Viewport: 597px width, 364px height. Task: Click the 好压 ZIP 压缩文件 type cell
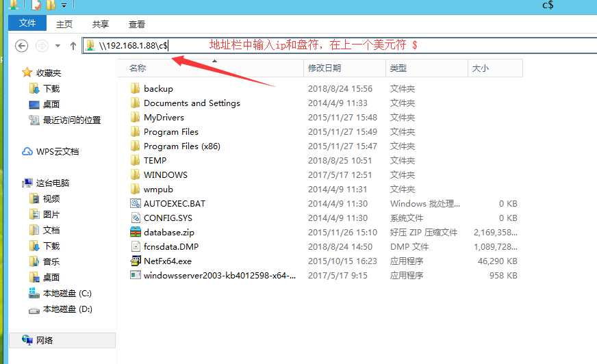coord(424,233)
